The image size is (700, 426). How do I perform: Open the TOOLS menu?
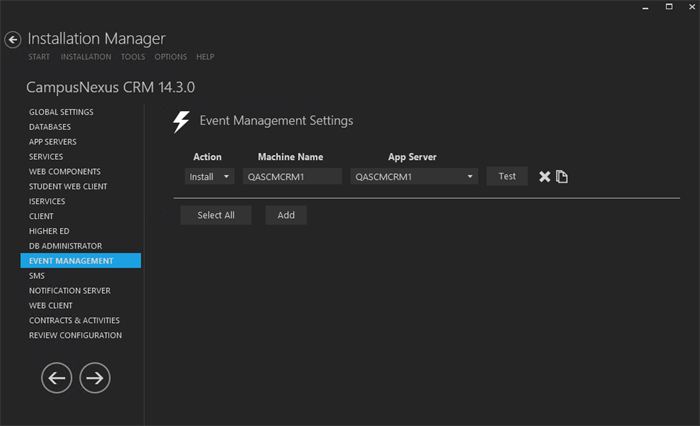point(133,57)
